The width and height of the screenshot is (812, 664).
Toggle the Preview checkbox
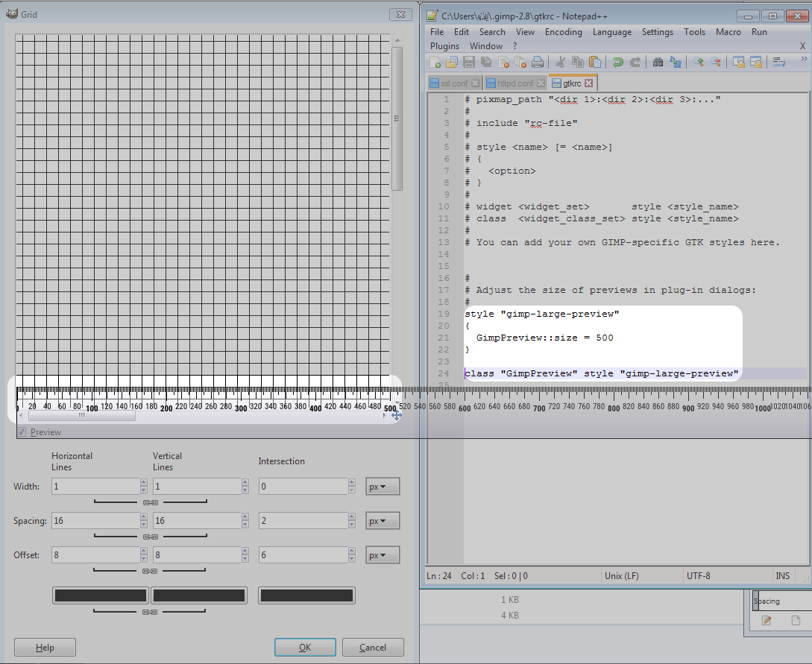tap(22, 432)
